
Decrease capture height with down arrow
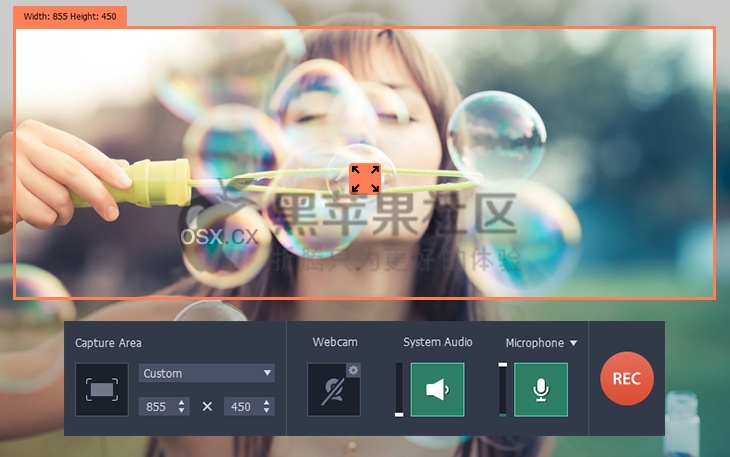click(266, 411)
